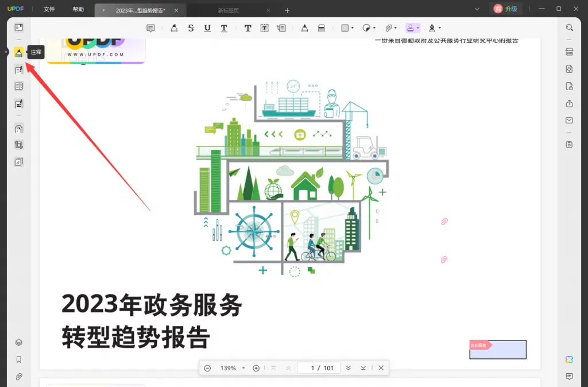Image resolution: width=588 pixels, height=387 pixels.
Task: Expand the rectangle shape options dropdown
Action: point(352,28)
